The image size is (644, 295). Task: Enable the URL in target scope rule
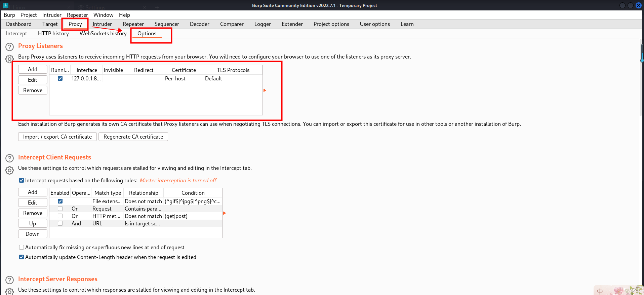coord(60,223)
